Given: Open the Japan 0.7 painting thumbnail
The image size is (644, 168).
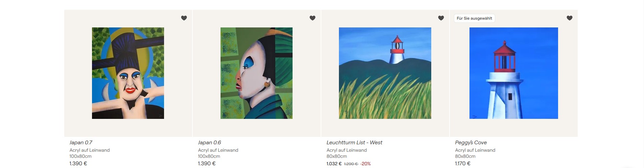Looking at the screenshot, I should (128, 73).
